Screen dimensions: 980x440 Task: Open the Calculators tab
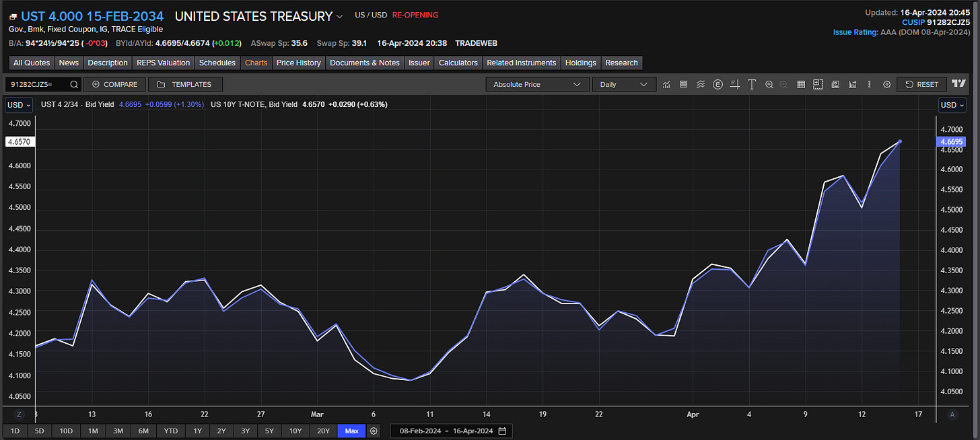(458, 63)
